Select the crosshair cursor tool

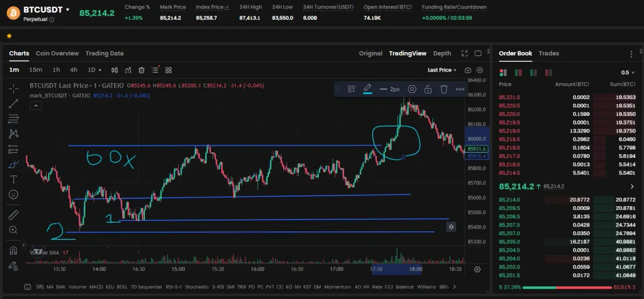pyautogui.click(x=13, y=89)
